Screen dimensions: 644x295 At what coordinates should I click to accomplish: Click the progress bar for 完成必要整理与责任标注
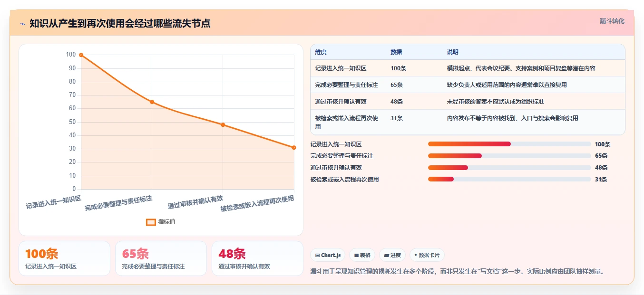pyautogui.click(x=509, y=156)
